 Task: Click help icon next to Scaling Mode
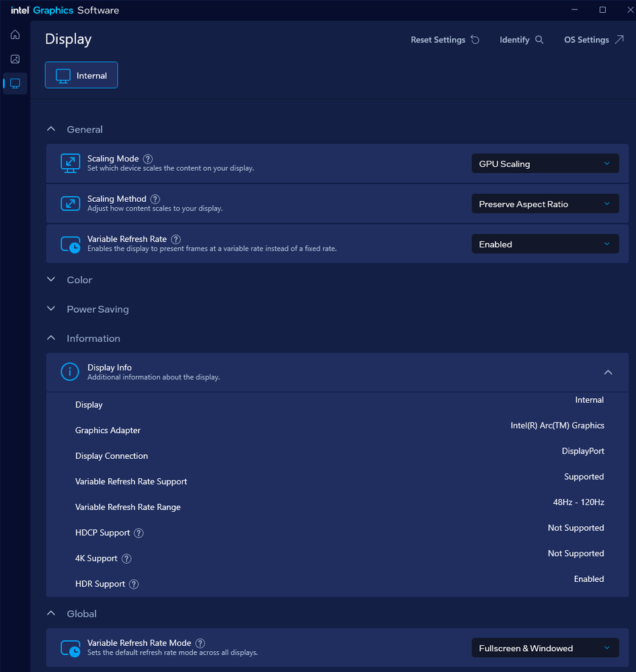click(148, 159)
